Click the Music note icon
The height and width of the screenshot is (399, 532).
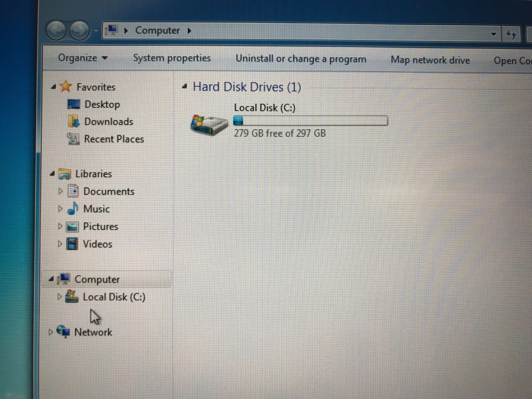coord(73,208)
